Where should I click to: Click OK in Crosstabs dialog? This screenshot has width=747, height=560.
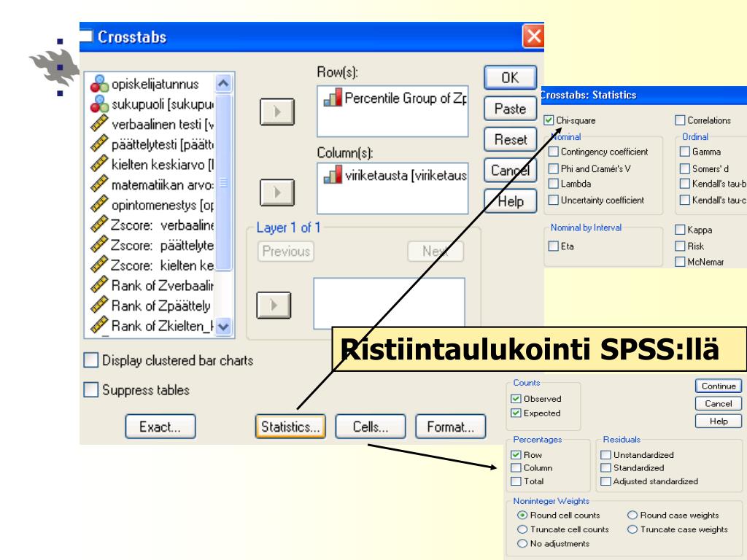(510, 77)
